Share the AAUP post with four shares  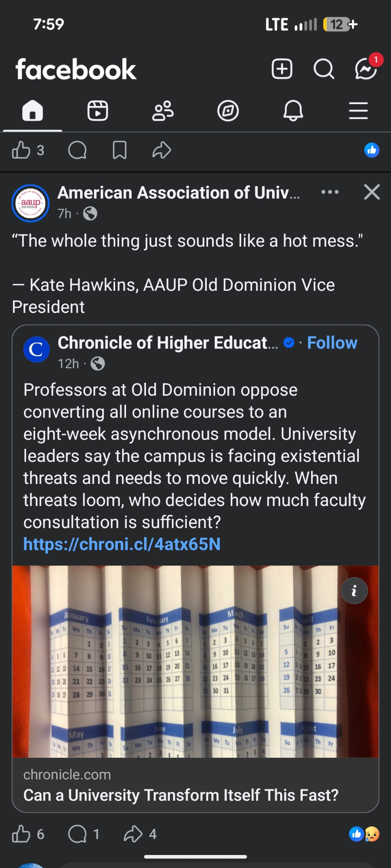click(133, 834)
